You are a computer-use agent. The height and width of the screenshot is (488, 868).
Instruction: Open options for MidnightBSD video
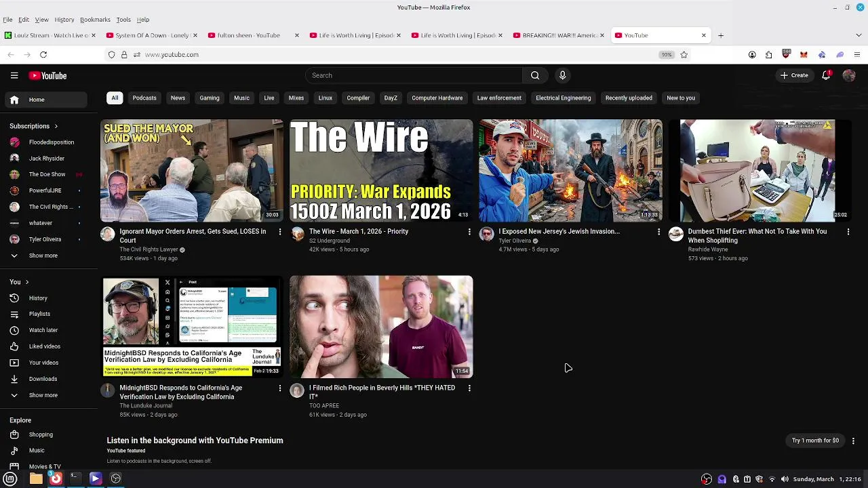279,388
